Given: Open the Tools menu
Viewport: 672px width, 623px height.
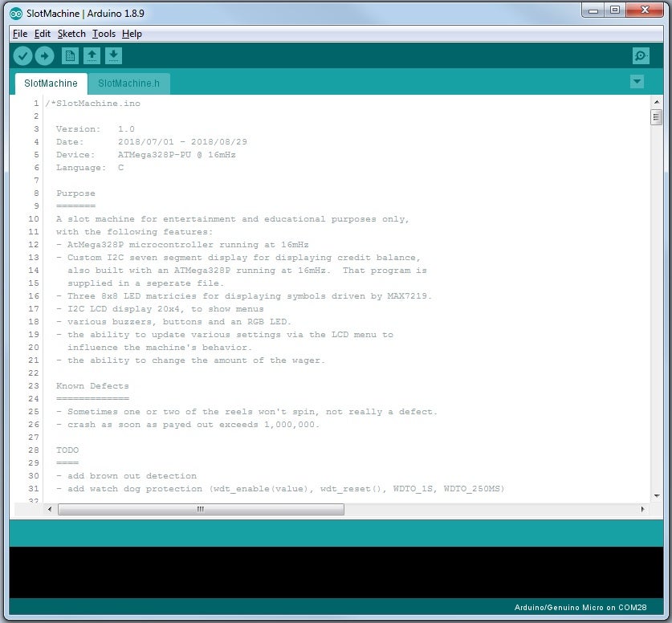Looking at the screenshot, I should coord(104,34).
